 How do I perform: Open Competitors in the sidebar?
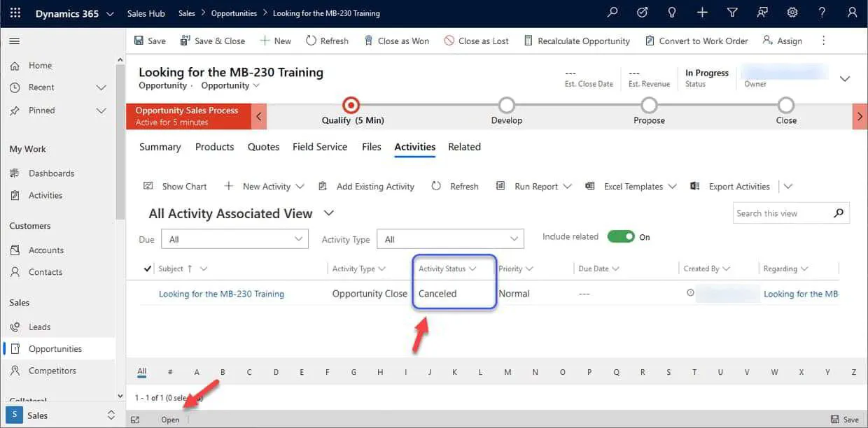[52, 371]
